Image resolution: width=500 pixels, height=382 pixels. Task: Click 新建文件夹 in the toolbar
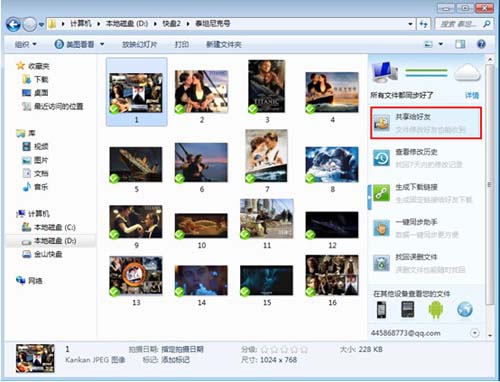[224, 44]
